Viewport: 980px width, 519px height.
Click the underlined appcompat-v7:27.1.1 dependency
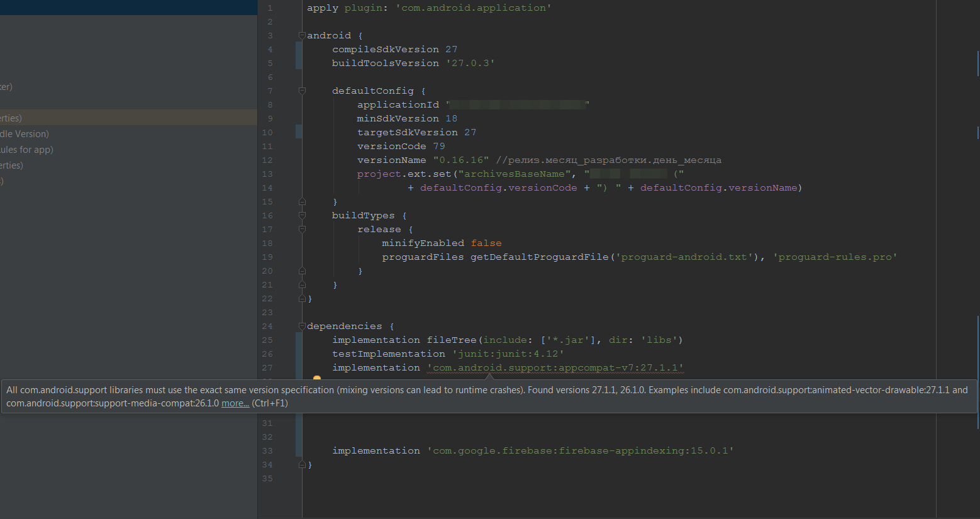click(x=555, y=367)
